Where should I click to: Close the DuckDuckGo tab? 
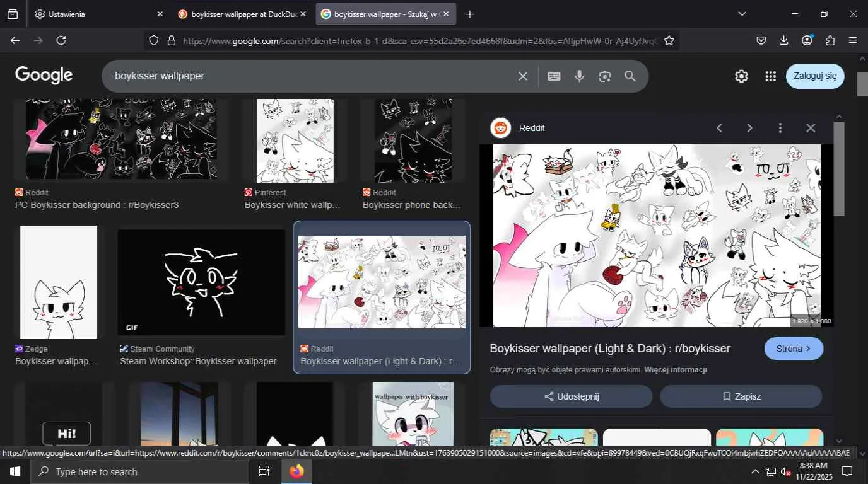point(303,14)
